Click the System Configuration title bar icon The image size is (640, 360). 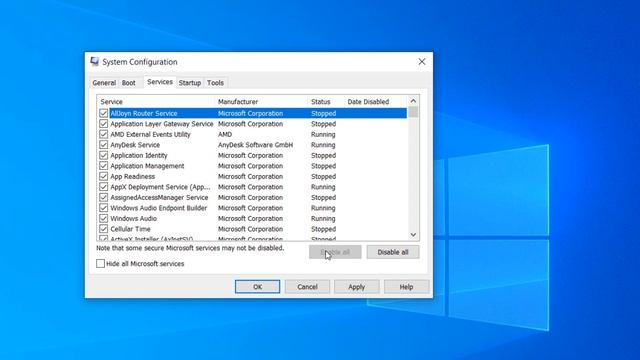point(95,62)
